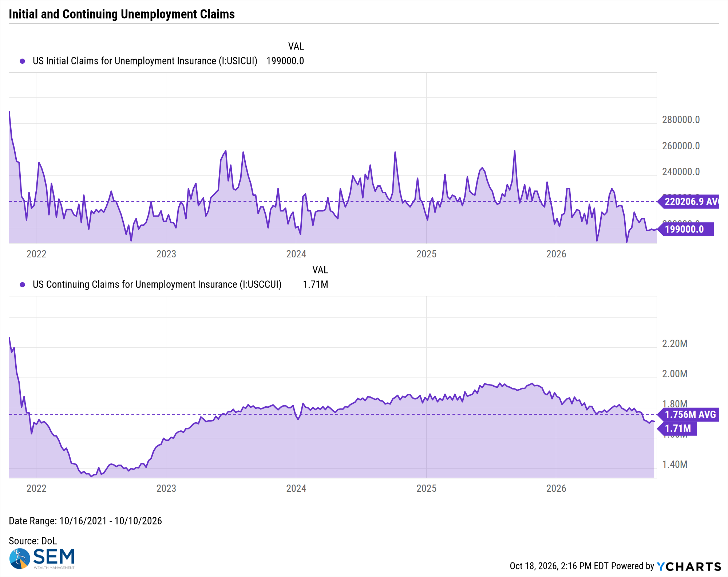This screenshot has height=577, width=728.
Task: Click the 199000.0 value in the top legend
Action: tap(285, 61)
